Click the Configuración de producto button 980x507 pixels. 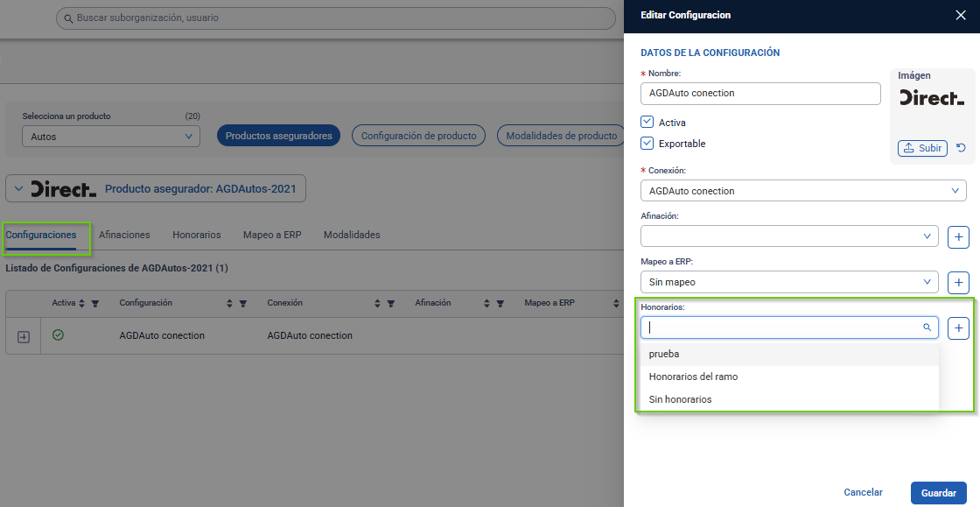click(x=419, y=136)
